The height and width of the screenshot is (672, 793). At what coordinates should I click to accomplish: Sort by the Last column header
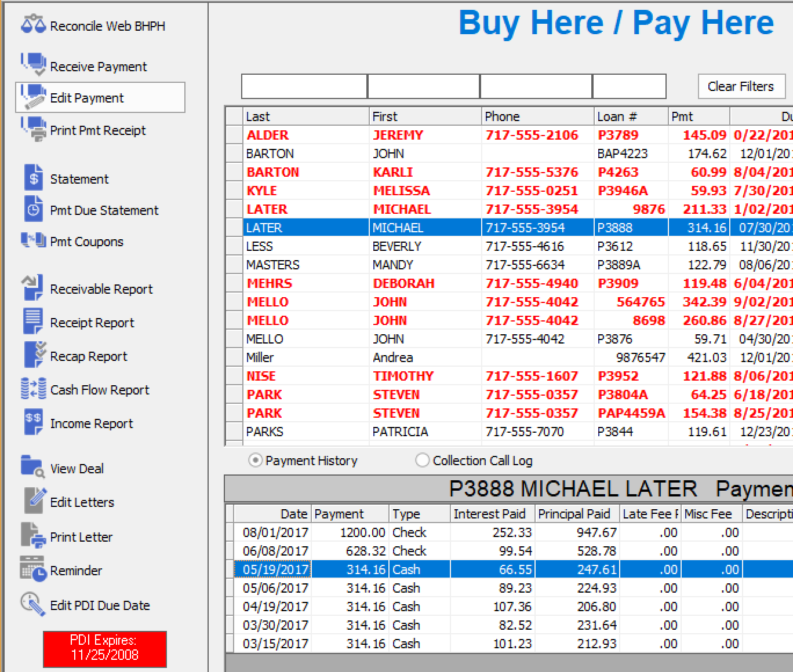258,116
